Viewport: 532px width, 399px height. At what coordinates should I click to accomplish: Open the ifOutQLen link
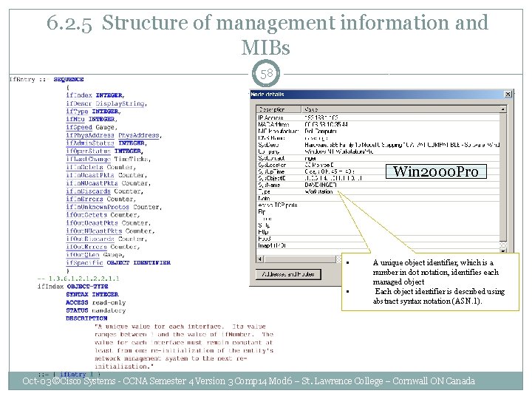83,255
